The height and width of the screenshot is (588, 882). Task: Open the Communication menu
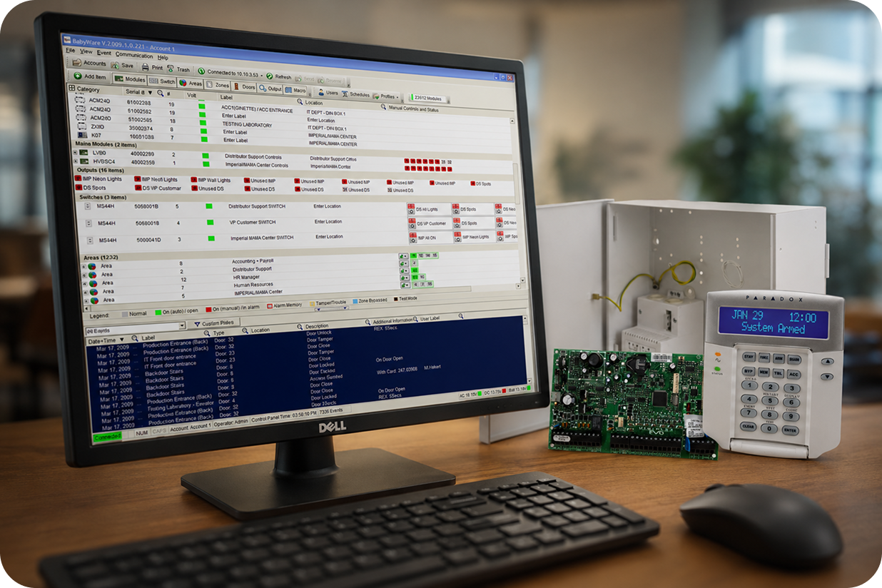pyautogui.click(x=134, y=55)
